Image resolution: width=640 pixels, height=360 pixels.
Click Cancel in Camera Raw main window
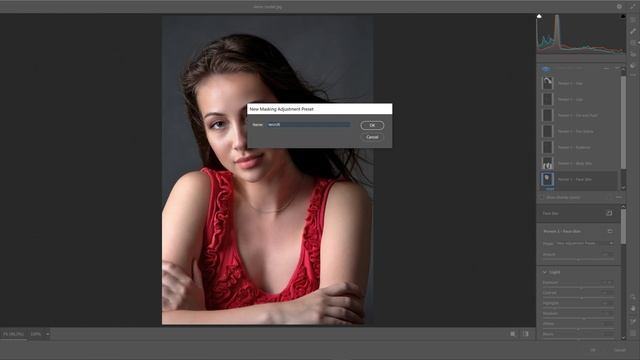click(x=619, y=350)
